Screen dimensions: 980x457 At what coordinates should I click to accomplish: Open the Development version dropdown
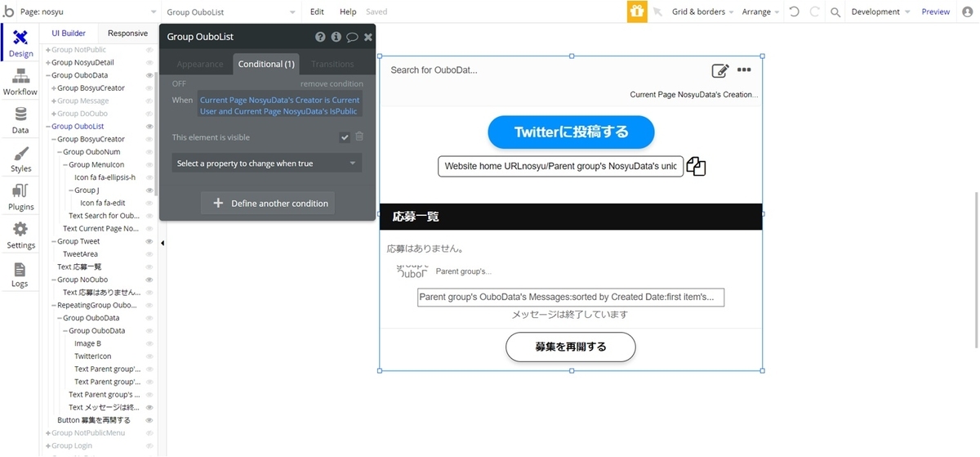[x=880, y=12]
